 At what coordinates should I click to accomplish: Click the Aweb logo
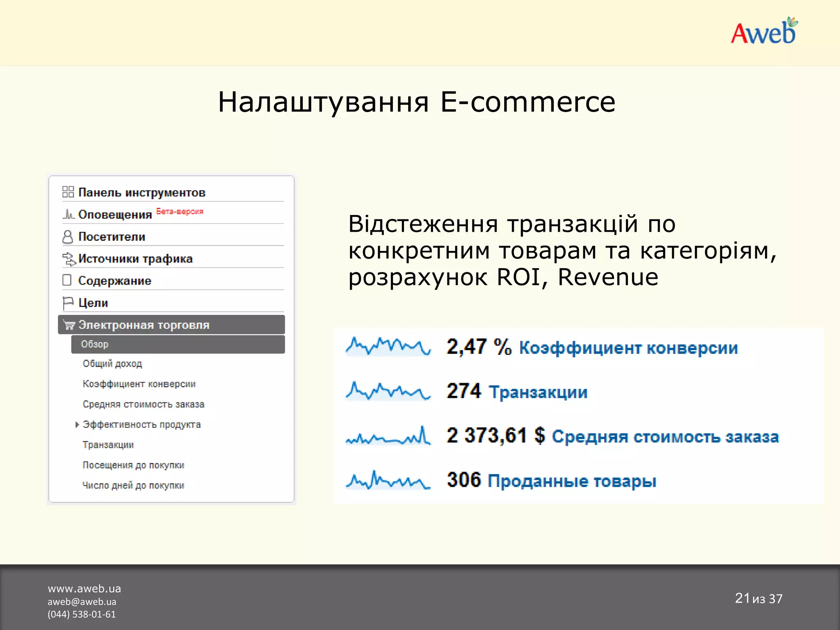765,31
